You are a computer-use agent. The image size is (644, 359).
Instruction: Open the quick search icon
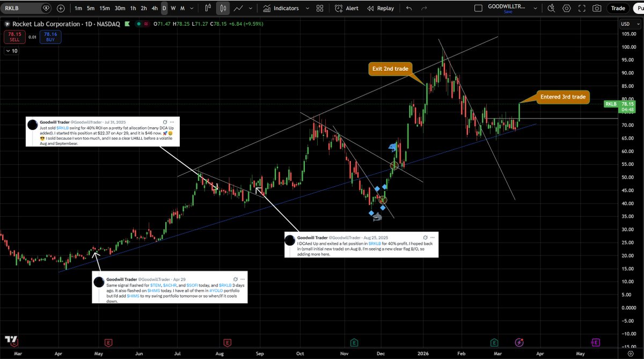(551, 8)
